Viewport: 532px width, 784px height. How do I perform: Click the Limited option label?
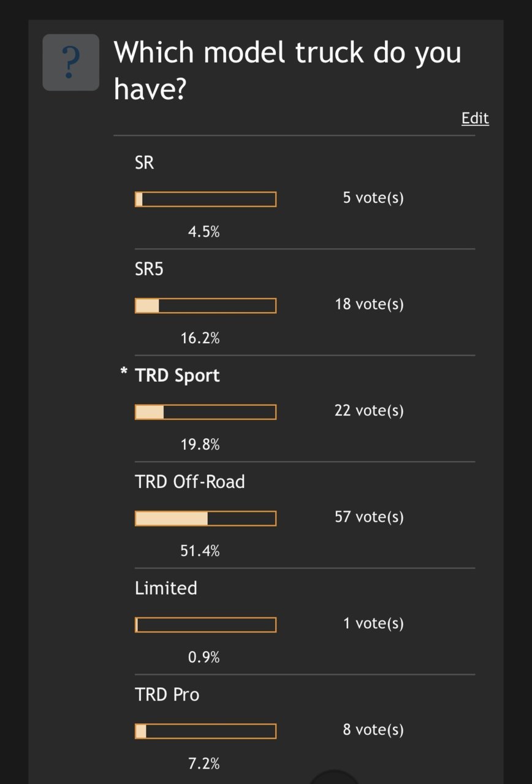click(166, 588)
